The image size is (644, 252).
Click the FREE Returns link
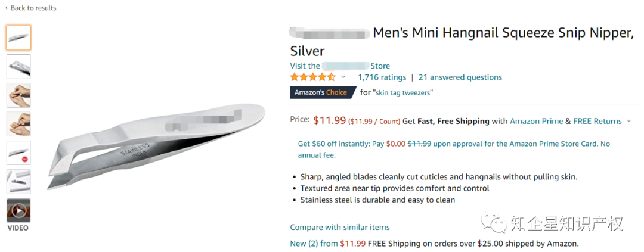coord(597,121)
